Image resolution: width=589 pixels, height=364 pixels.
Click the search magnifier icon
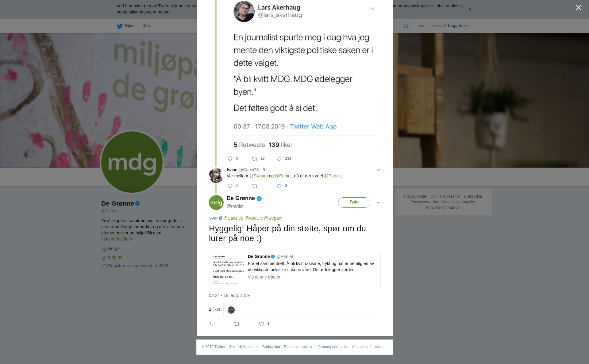point(406,26)
